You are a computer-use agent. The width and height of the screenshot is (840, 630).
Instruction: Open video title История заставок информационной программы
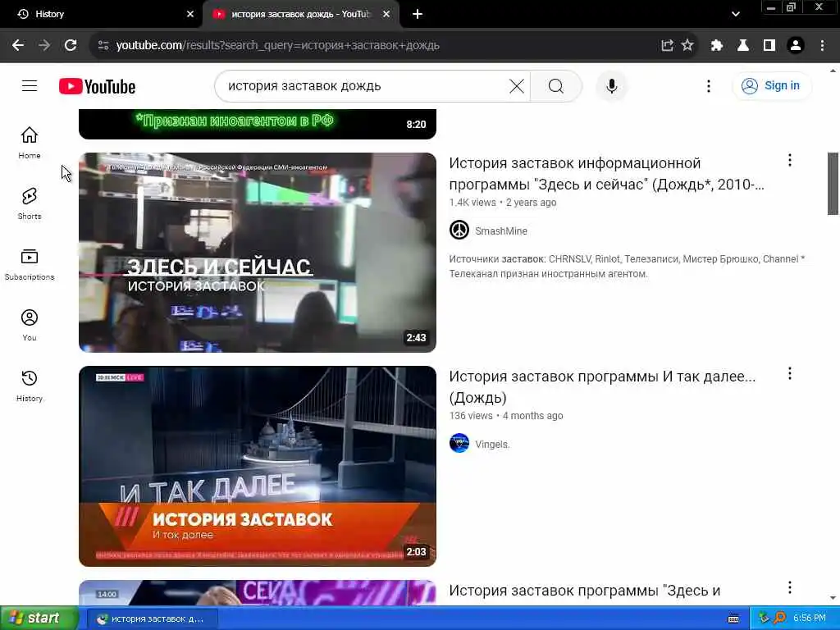(606, 174)
